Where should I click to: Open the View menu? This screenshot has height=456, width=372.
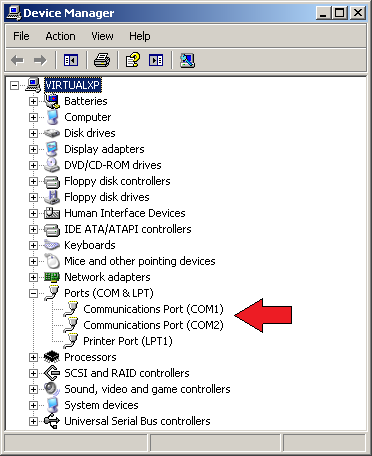[102, 36]
